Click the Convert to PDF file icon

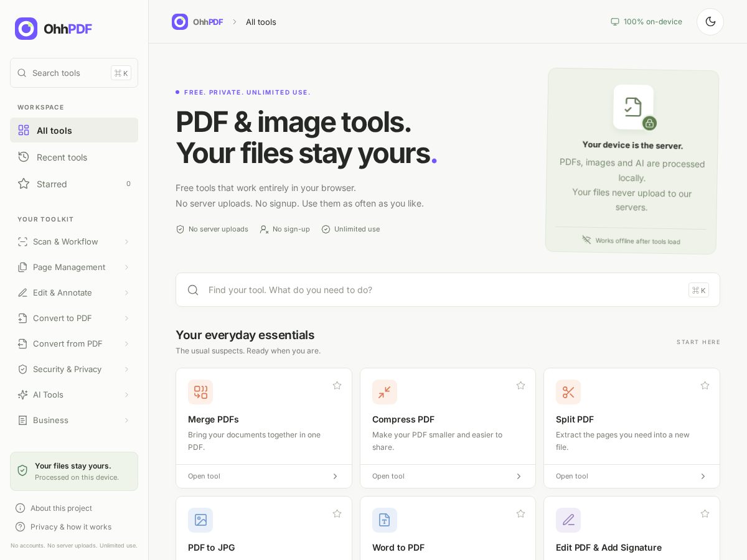coord(22,318)
